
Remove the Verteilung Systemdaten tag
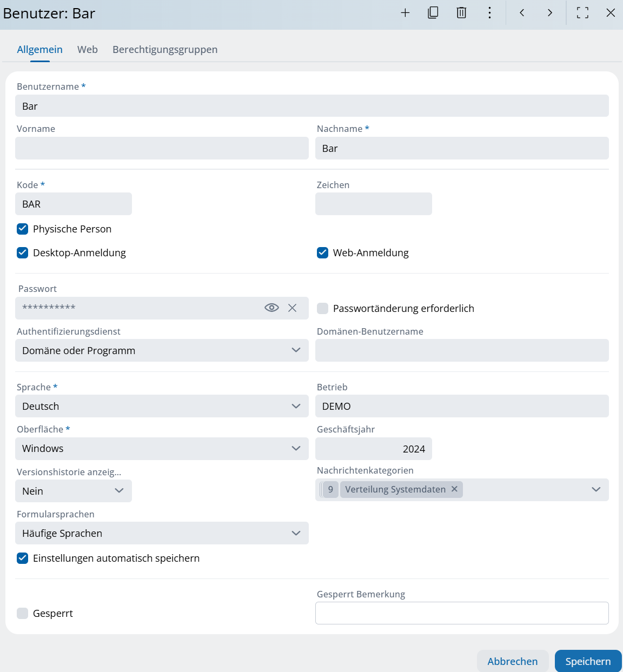pos(454,489)
